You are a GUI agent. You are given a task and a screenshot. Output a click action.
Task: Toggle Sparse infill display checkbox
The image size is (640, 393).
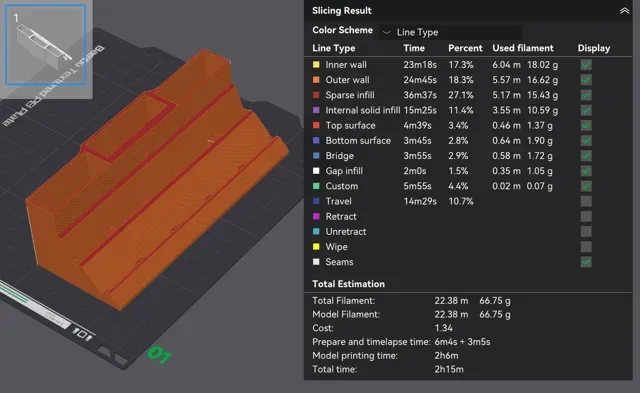coord(586,95)
